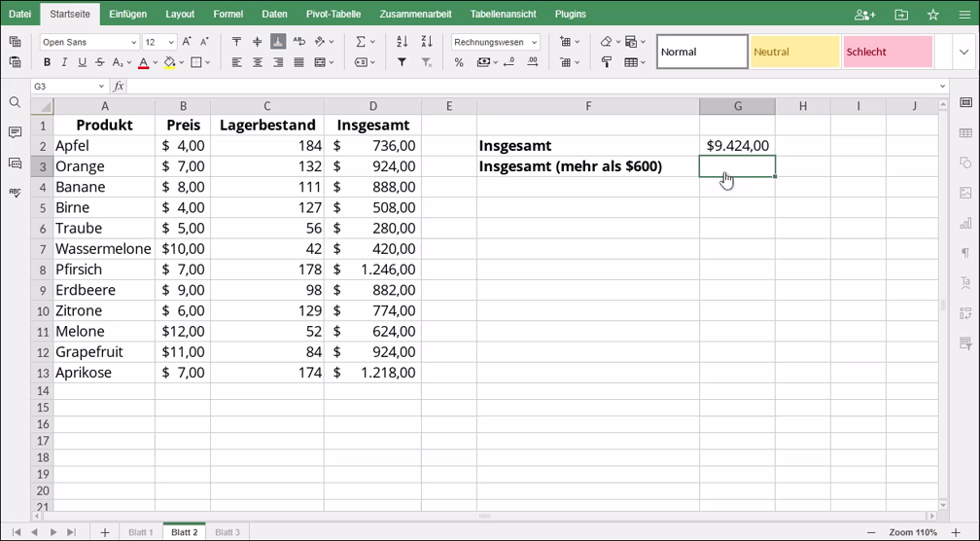Open the comments panel in left sidebar
980x541 pixels.
pyautogui.click(x=15, y=132)
